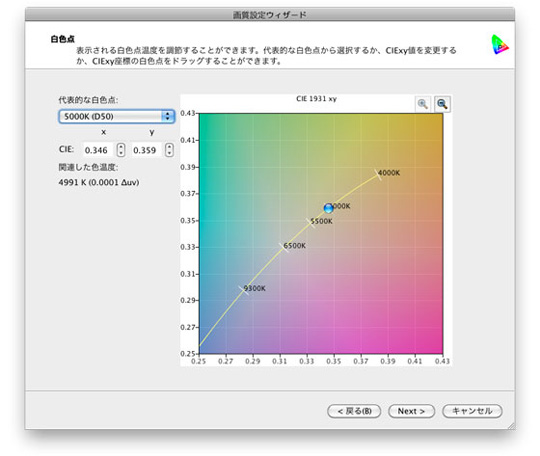540x456 pixels.
Task: Click the 6500K marker on the curve
Action: click(x=284, y=247)
